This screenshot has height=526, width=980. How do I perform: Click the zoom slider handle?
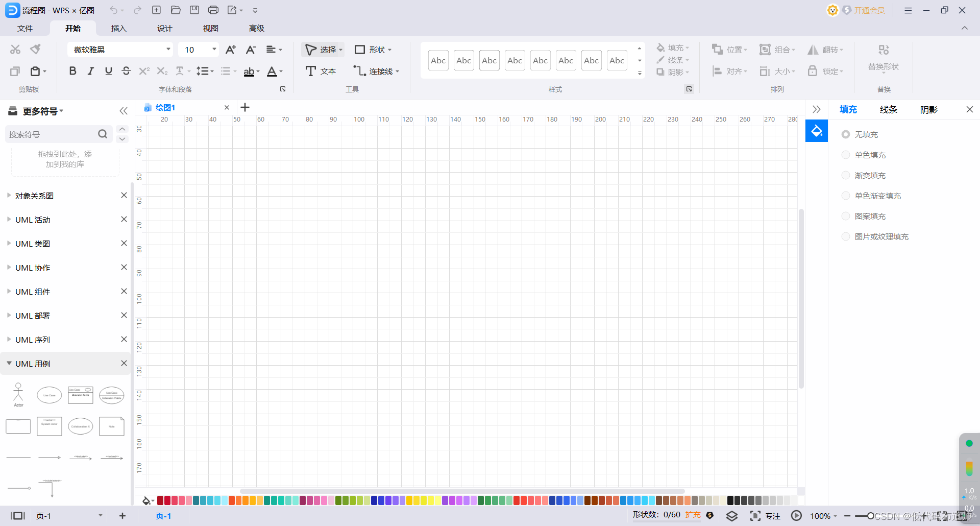pos(871,516)
